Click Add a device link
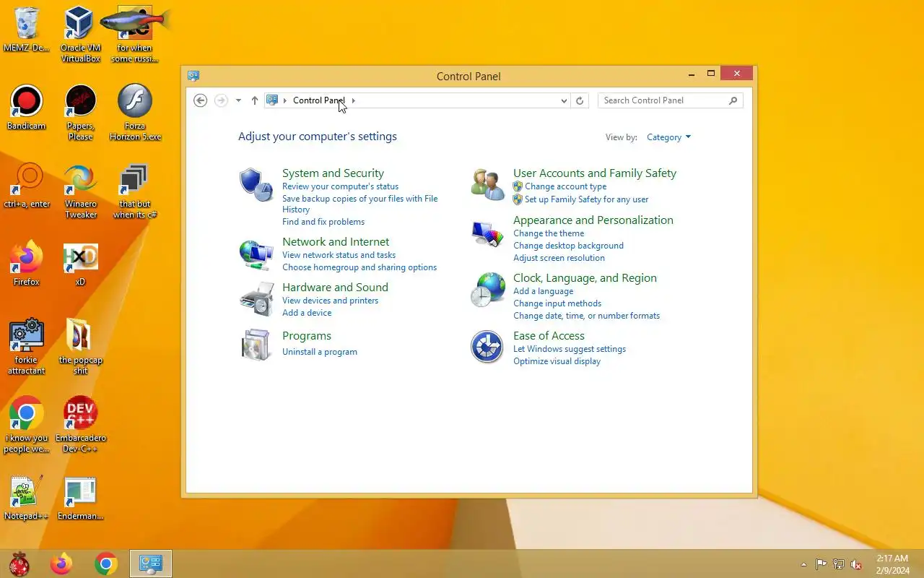924x578 pixels. click(x=307, y=313)
